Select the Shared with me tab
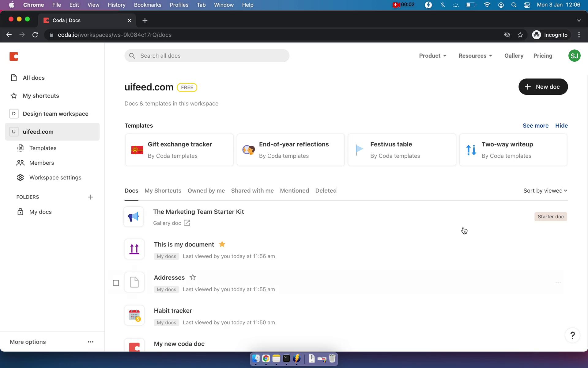Screen dimensions: 588x368 point(252,190)
